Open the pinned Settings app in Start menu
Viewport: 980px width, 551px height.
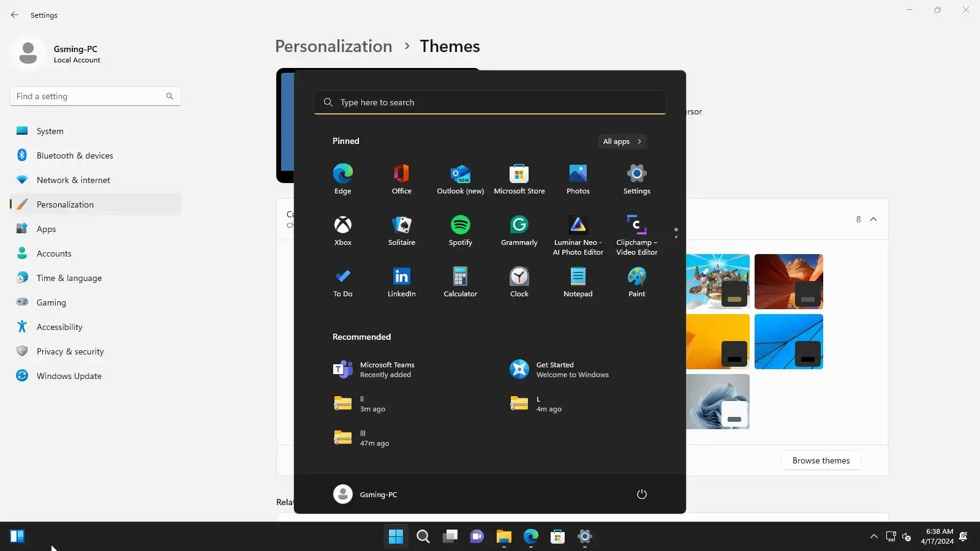[x=637, y=179]
